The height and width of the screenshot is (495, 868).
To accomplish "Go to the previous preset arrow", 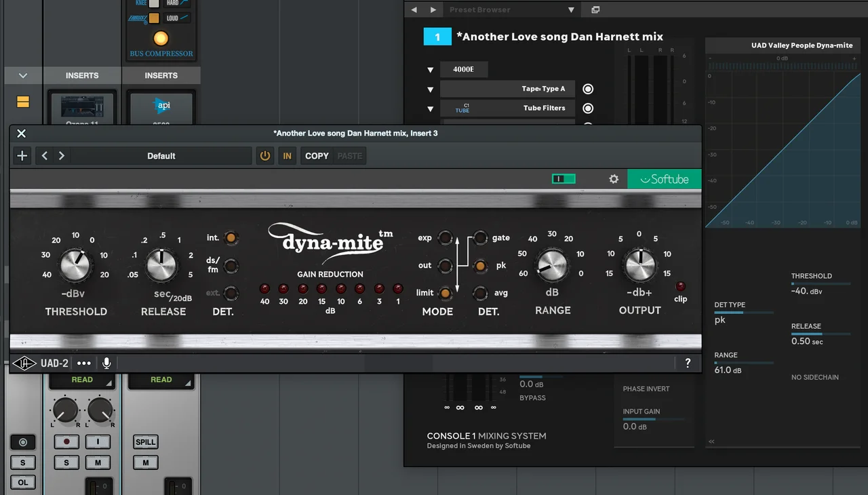I will pyautogui.click(x=45, y=156).
